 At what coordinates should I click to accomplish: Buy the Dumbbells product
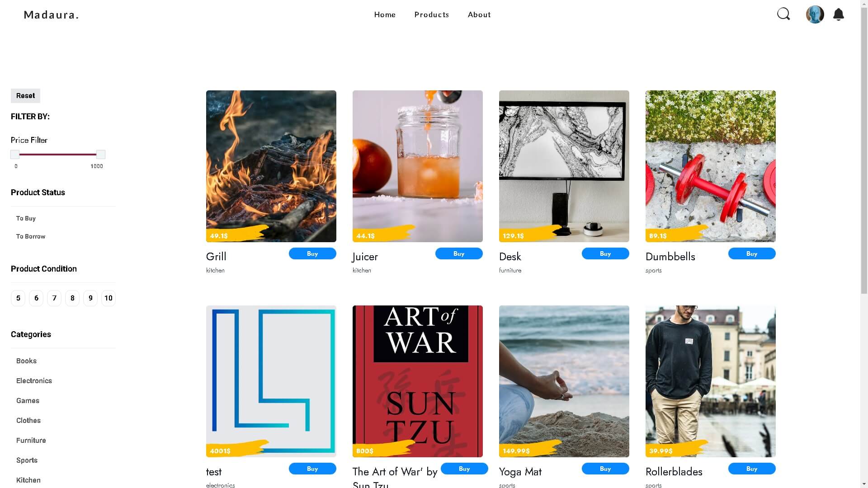click(752, 253)
